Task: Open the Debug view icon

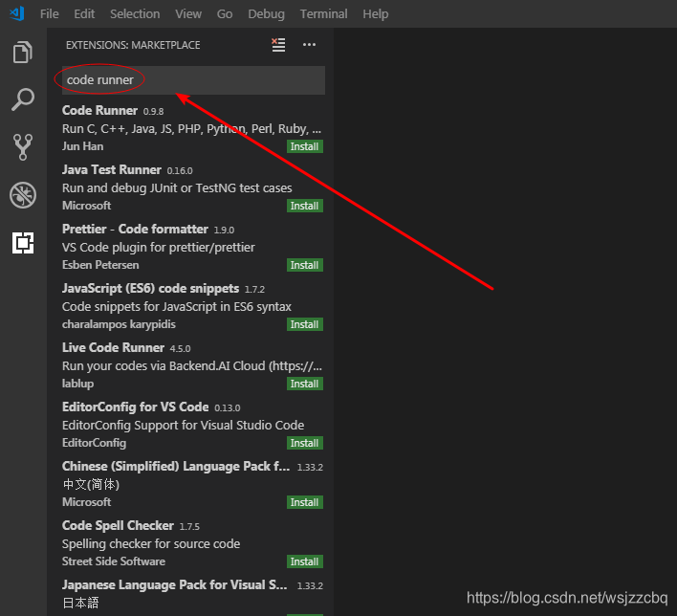Action: click(x=22, y=195)
